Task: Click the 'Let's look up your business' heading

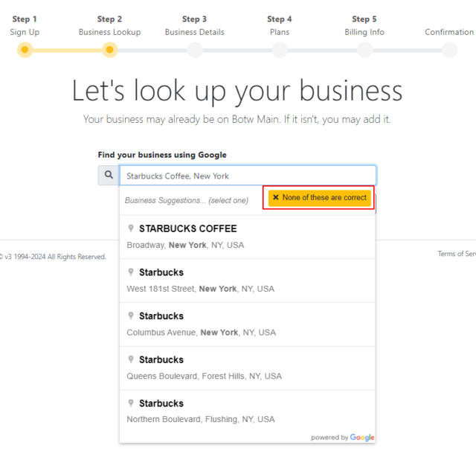Action: pos(237,91)
